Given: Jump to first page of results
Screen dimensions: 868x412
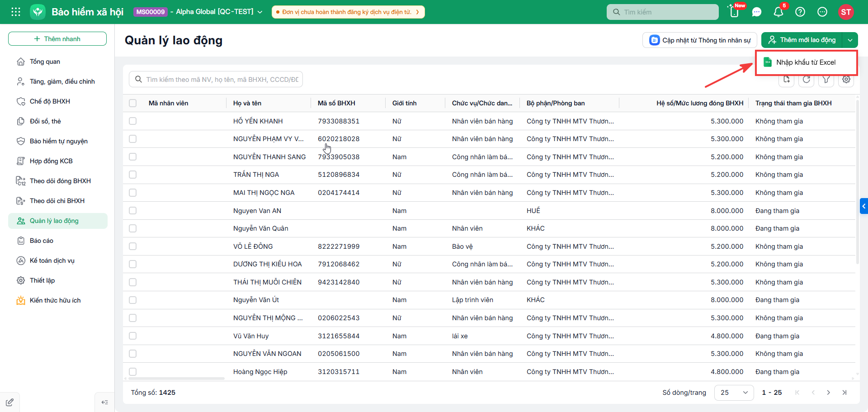Looking at the screenshot, I should click(x=797, y=393).
